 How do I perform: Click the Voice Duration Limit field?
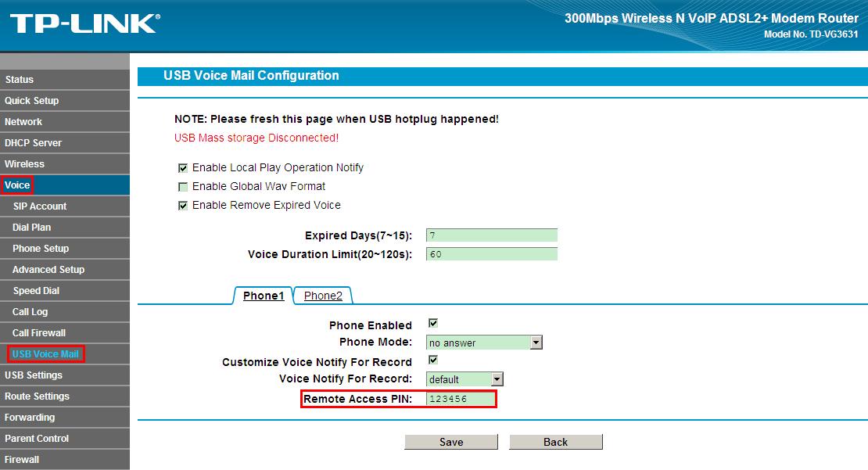point(492,254)
